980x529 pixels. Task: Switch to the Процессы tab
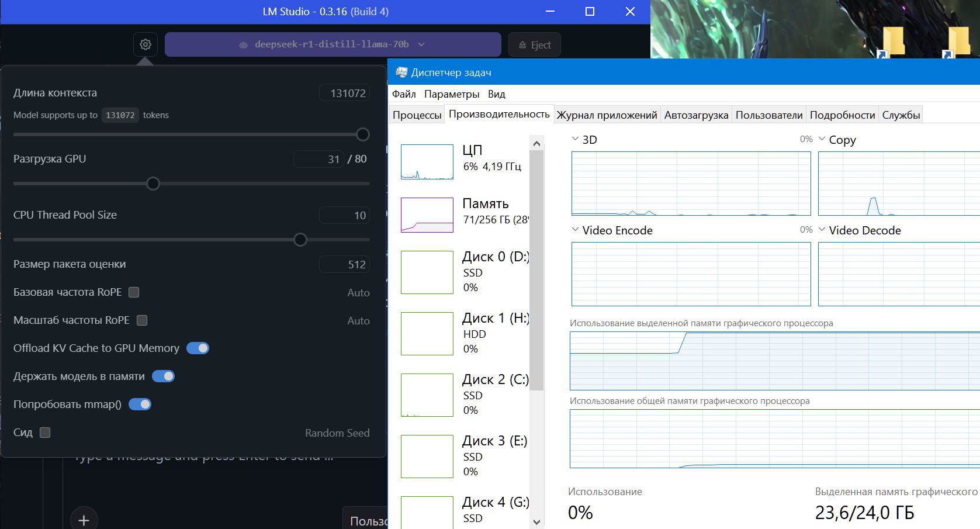pos(417,115)
